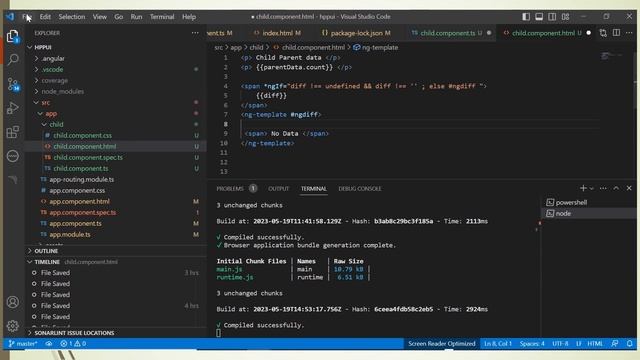Open Source Control view icon
Image resolution: width=640 pixels, height=360 pixels.
[13, 84]
